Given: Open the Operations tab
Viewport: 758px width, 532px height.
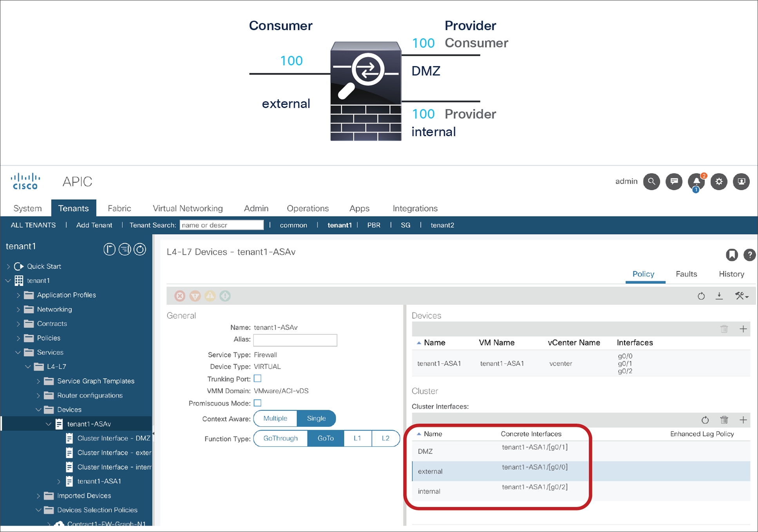Looking at the screenshot, I should 308,208.
